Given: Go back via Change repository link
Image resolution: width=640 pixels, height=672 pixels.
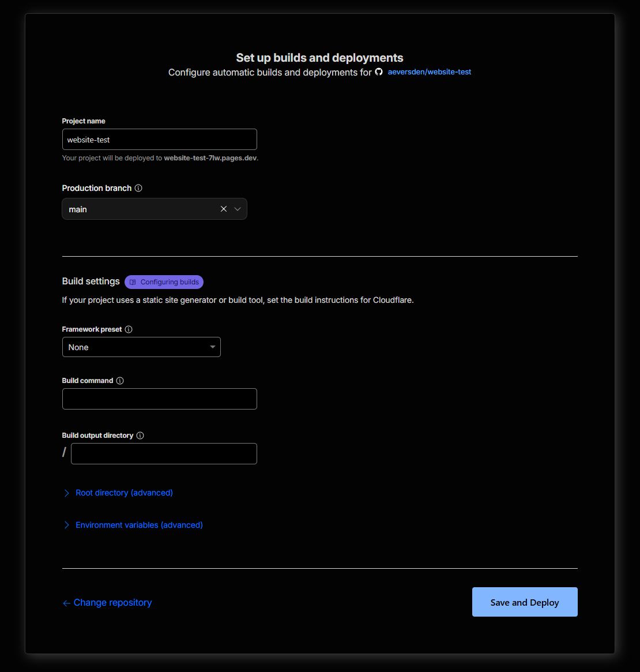Looking at the screenshot, I should coord(107,603).
